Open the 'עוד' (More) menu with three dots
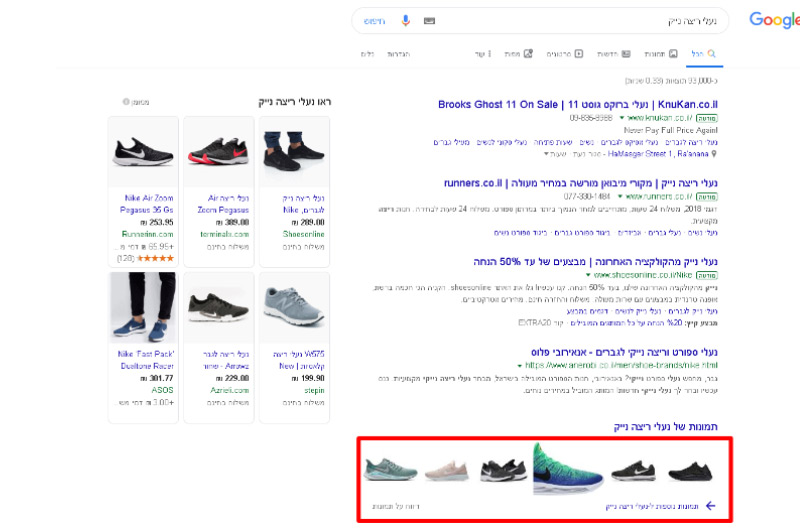 483,54
